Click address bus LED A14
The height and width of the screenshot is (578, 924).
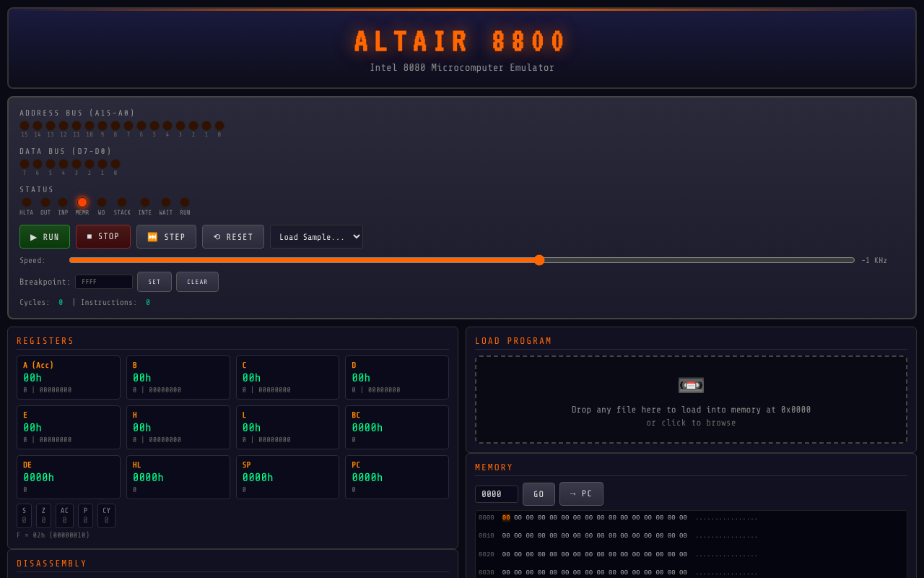click(38, 126)
